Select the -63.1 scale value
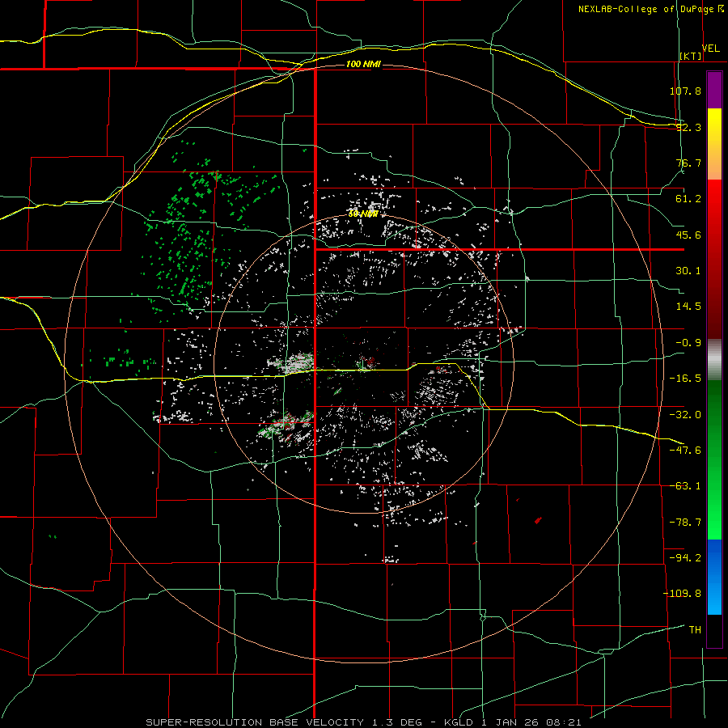728x728 pixels. (685, 486)
